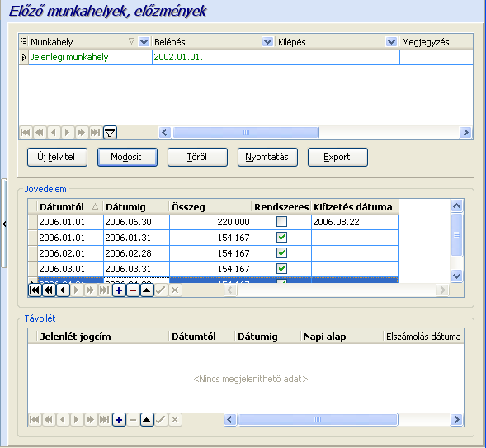Click the Jövedelem vertical scrollbar down arrow
The image size is (486, 448).
457,276
